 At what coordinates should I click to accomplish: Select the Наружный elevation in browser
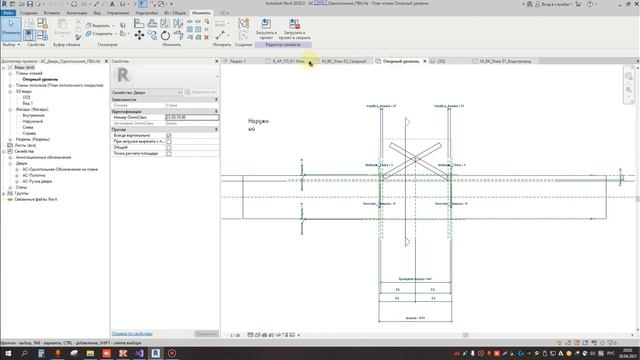pos(33,122)
